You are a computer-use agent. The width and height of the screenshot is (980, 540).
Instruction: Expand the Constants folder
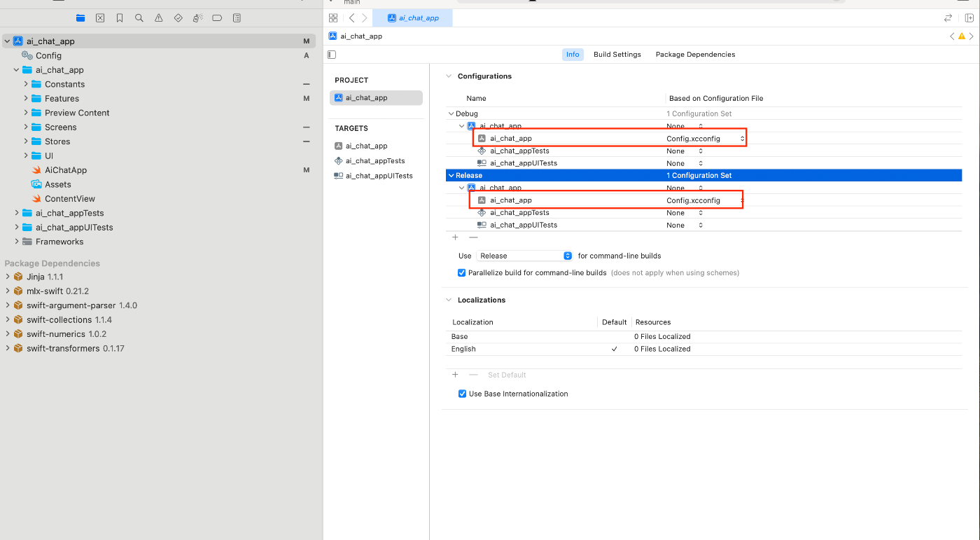tap(26, 84)
